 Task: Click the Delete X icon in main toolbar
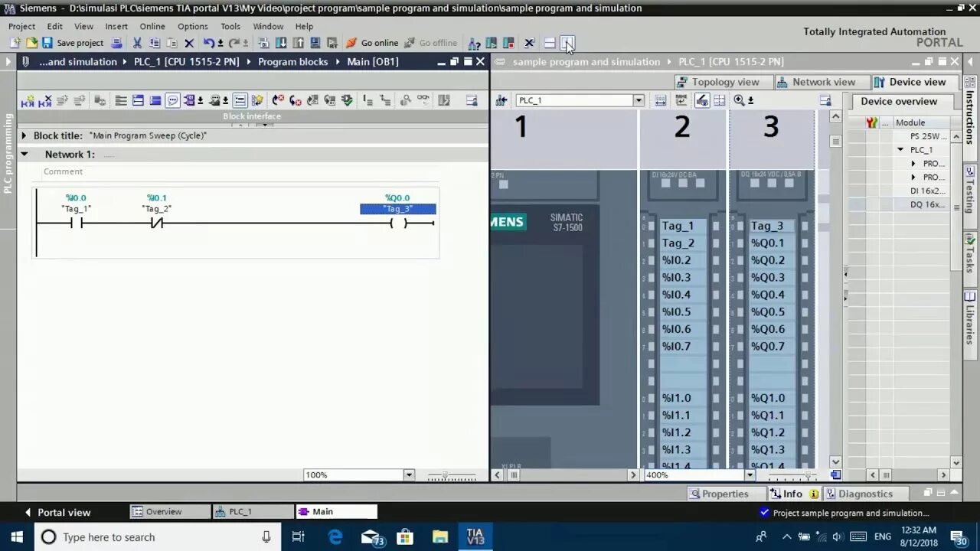click(189, 44)
